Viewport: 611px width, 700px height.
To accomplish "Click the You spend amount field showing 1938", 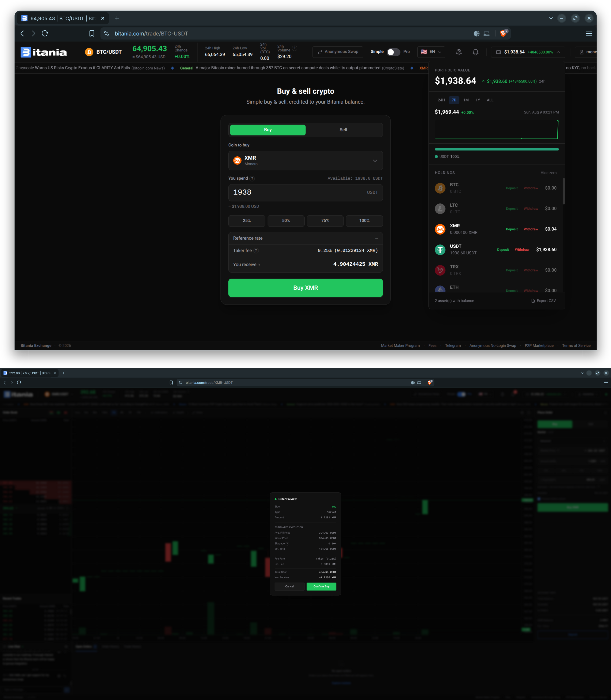I will (305, 193).
